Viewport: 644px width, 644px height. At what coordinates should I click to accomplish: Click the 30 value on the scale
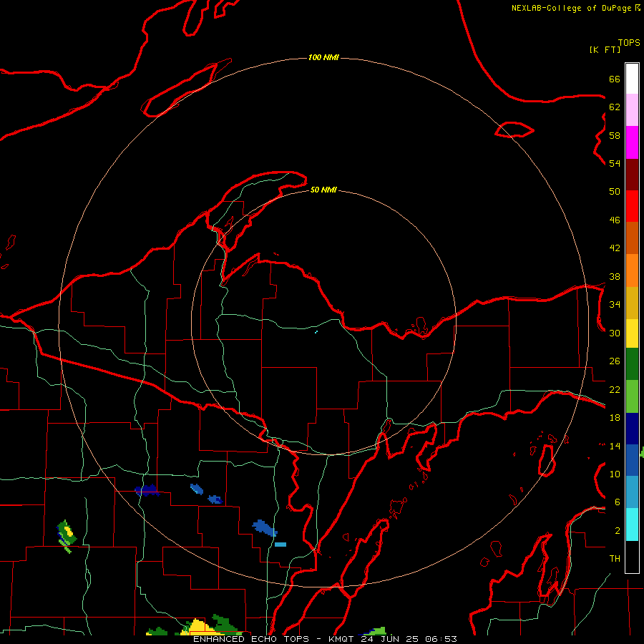coord(615,333)
